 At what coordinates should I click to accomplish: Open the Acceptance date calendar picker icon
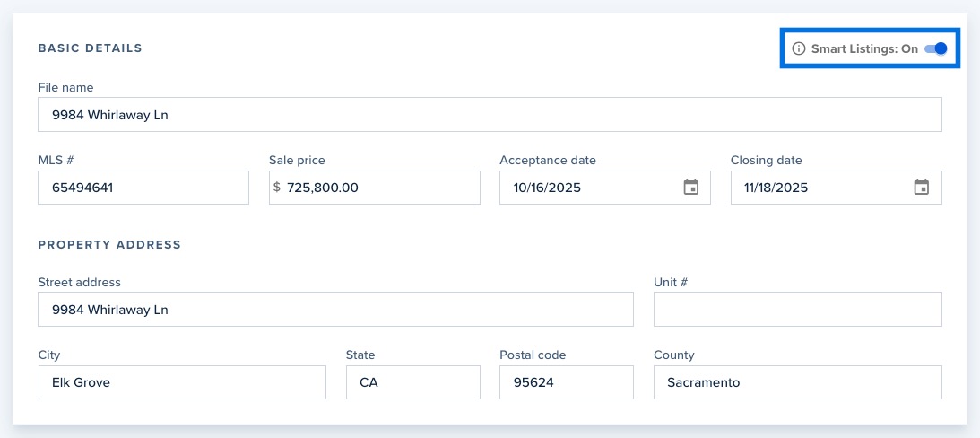690,188
